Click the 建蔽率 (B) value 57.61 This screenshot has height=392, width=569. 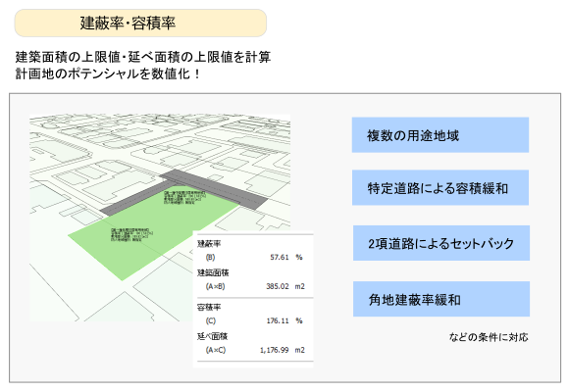(x=280, y=257)
